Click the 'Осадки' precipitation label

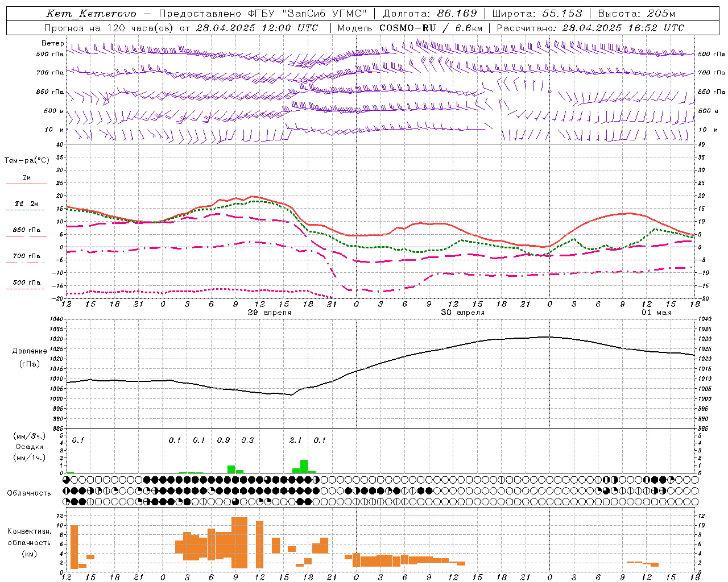(30, 447)
